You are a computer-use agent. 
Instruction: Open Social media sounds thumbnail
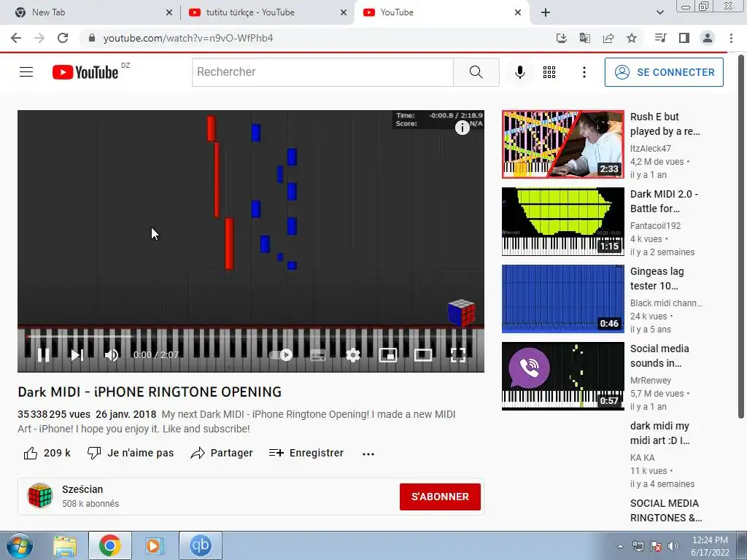562,376
